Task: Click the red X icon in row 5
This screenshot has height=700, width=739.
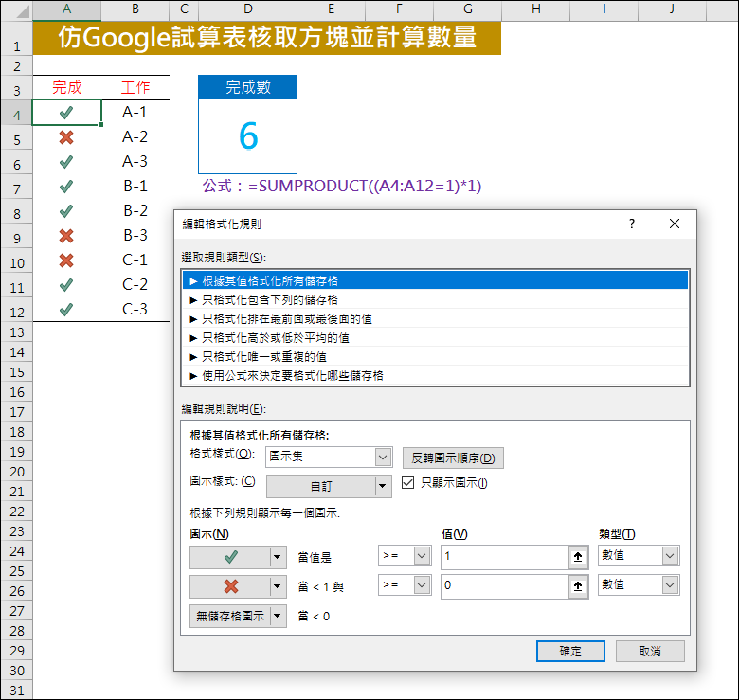Action: (66, 137)
